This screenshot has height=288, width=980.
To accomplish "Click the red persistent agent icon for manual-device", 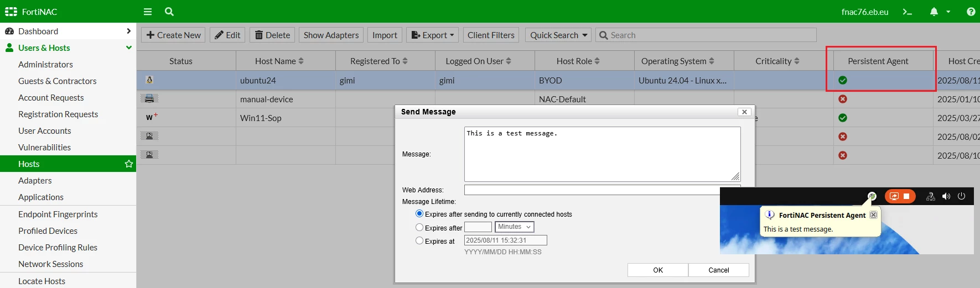I will pyautogui.click(x=843, y=99).
